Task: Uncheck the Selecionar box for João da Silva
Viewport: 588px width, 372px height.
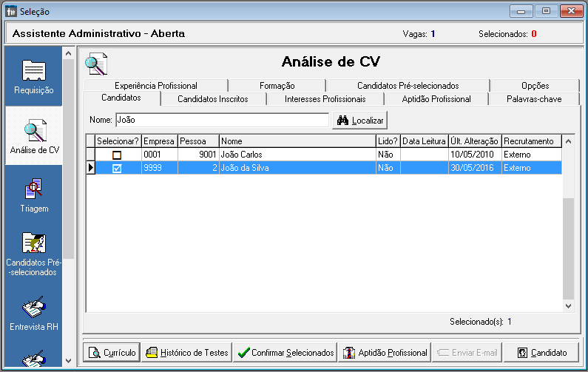Action: pos(117,168)
